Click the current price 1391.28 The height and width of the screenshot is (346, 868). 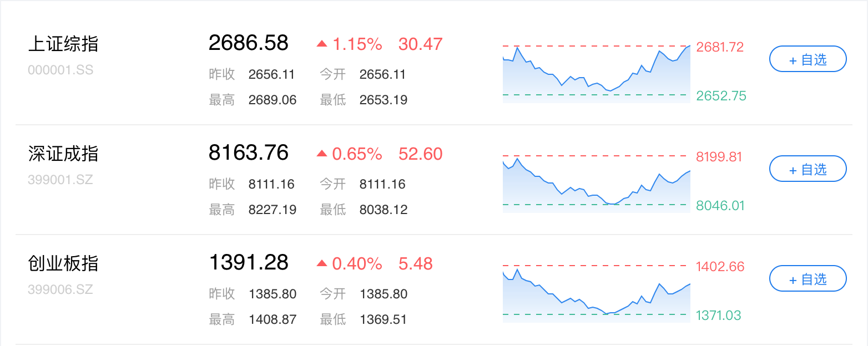click(x=249, y=263)
